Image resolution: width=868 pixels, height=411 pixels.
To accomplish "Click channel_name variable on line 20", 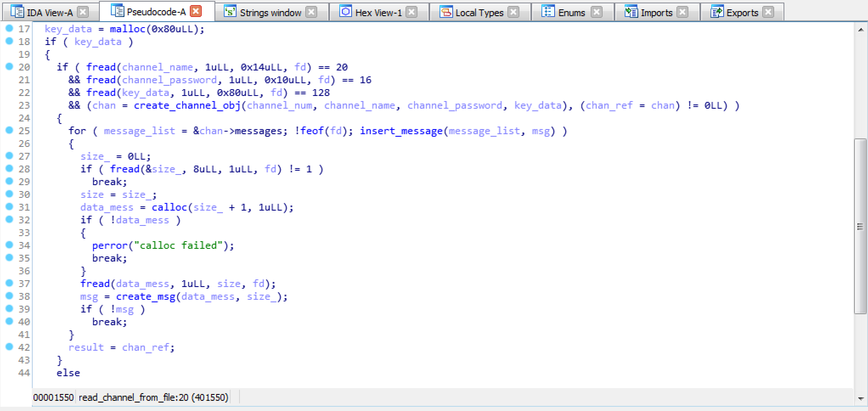I will [158, 67].
